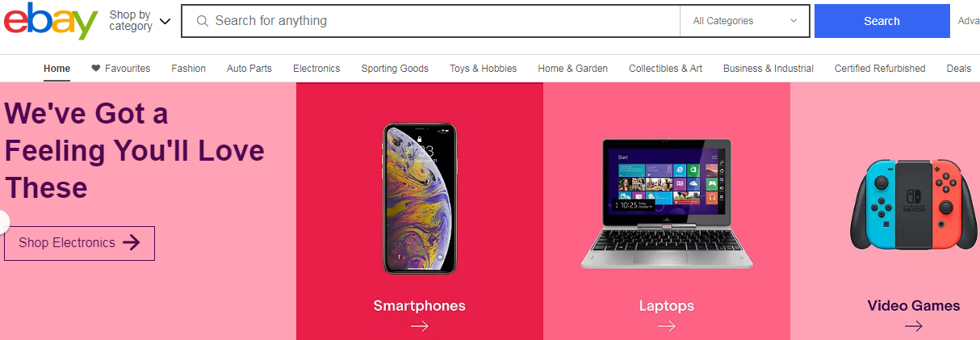
Task: Go to Certified Refurbished
Action: (880, 69)
